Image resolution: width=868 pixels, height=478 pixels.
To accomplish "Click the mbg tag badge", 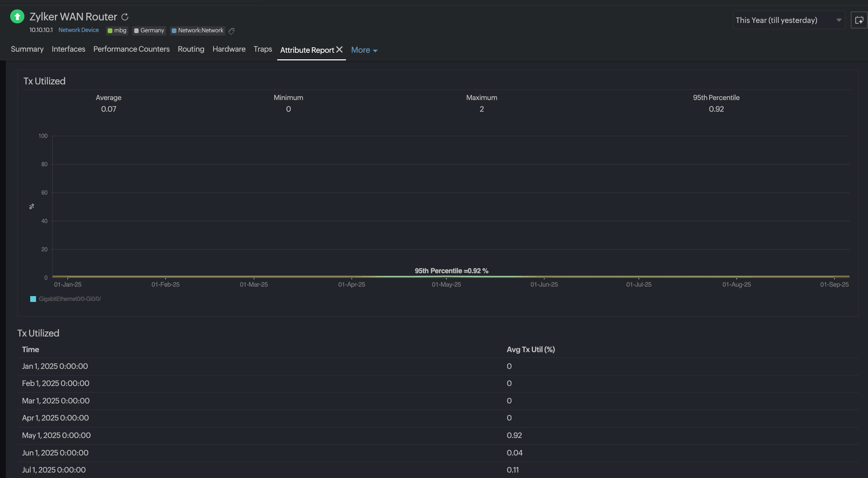I will pos(117,31).
